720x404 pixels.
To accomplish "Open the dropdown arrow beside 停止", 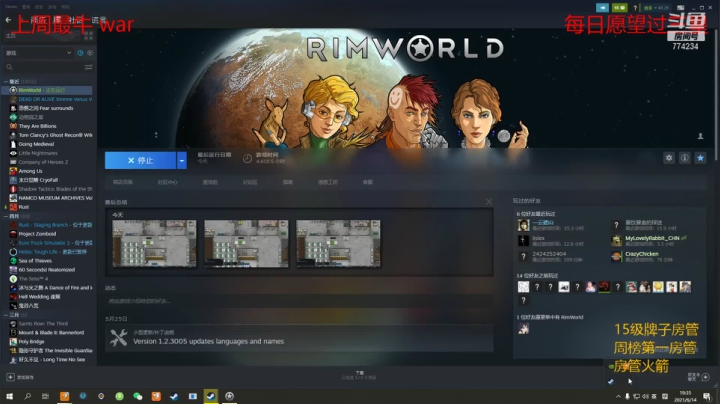I will [x=182, y=160].
